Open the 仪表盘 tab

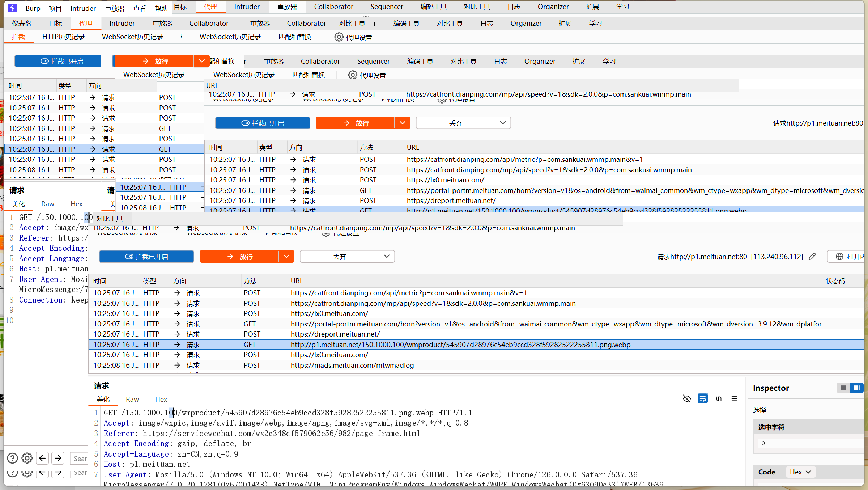pos(22,24)
